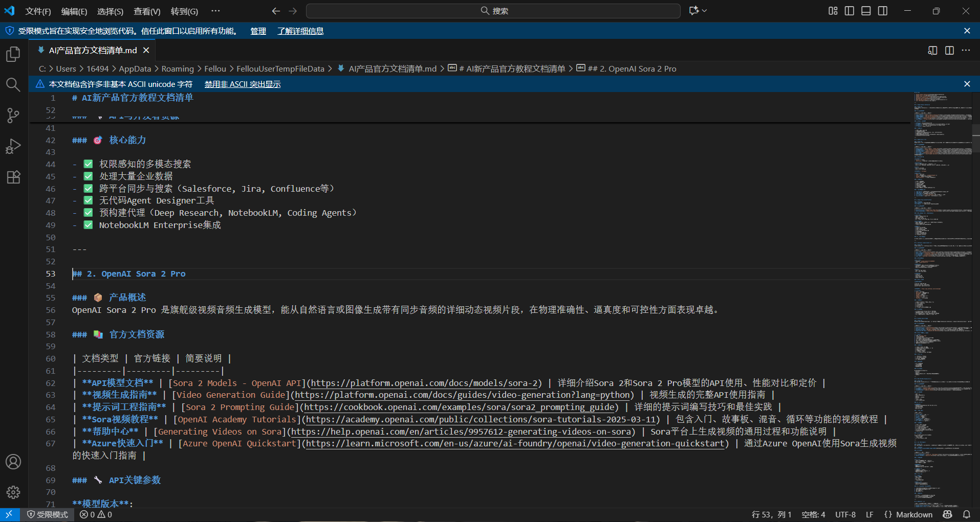Open the Manage gear menu
The height and width of the screenshot is (522, 980).
coord(13,492)
